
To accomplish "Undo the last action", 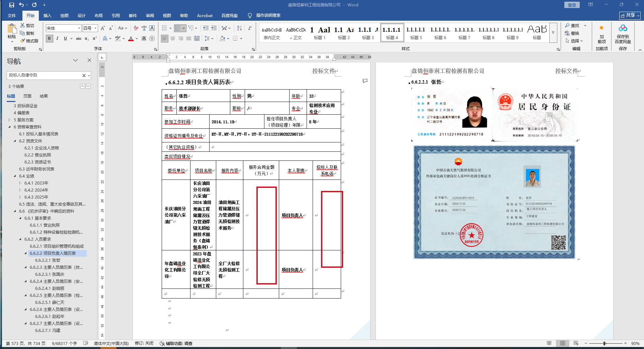I will click(x=21, y=5).
